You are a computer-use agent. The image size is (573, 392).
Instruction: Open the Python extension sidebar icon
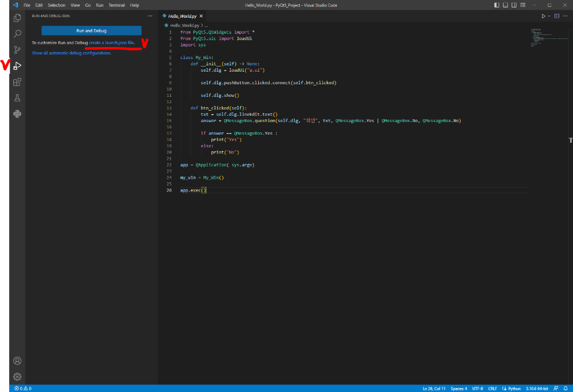pos(17,114)
